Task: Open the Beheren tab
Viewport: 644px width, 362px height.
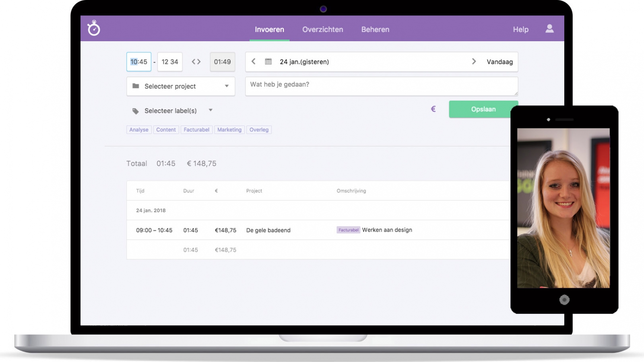Action: click(x=375, y=29)
